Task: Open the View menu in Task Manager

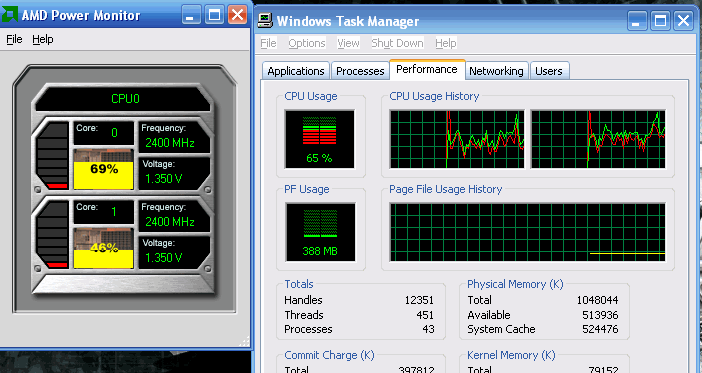Action: click(348, 43)
